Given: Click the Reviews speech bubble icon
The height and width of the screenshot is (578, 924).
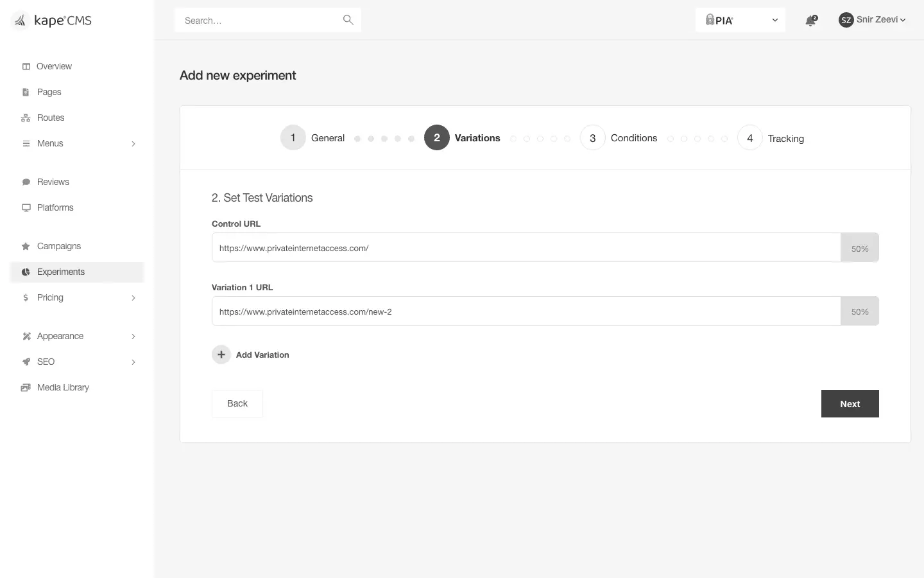Looking at the screenshot, I should [26, 182].
